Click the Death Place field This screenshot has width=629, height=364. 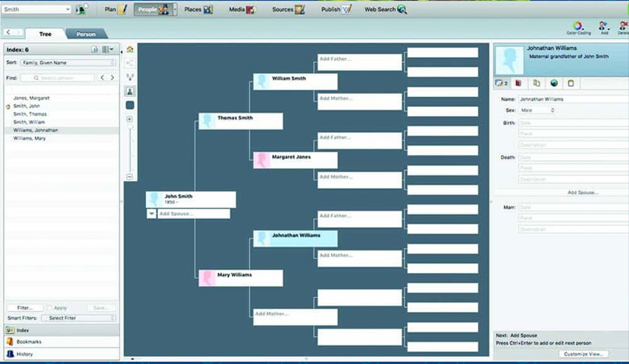[573, 168]
